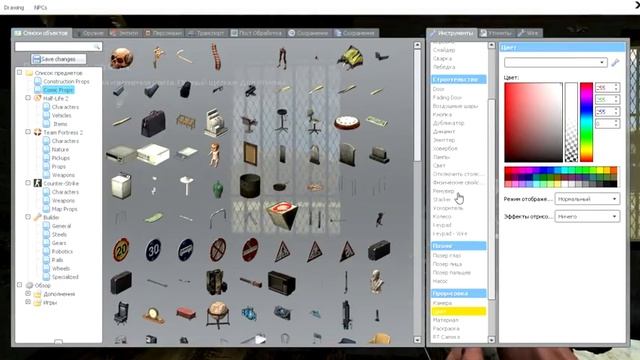Collapse the Half-Life 2 tree node
The width and height of the screenshot is (640, 360).
point(28,98)
